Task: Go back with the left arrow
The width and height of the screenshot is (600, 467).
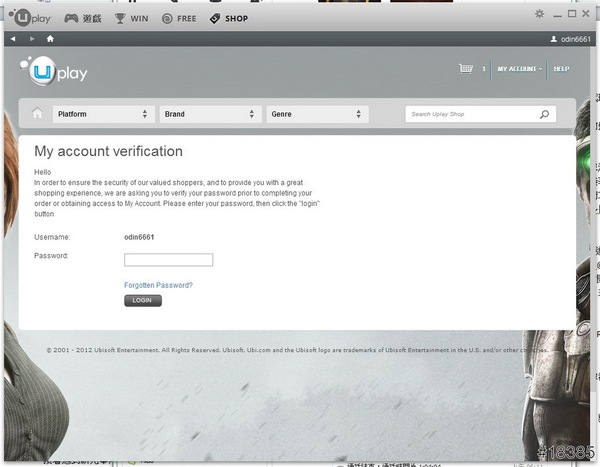Action: pos(13,39)
